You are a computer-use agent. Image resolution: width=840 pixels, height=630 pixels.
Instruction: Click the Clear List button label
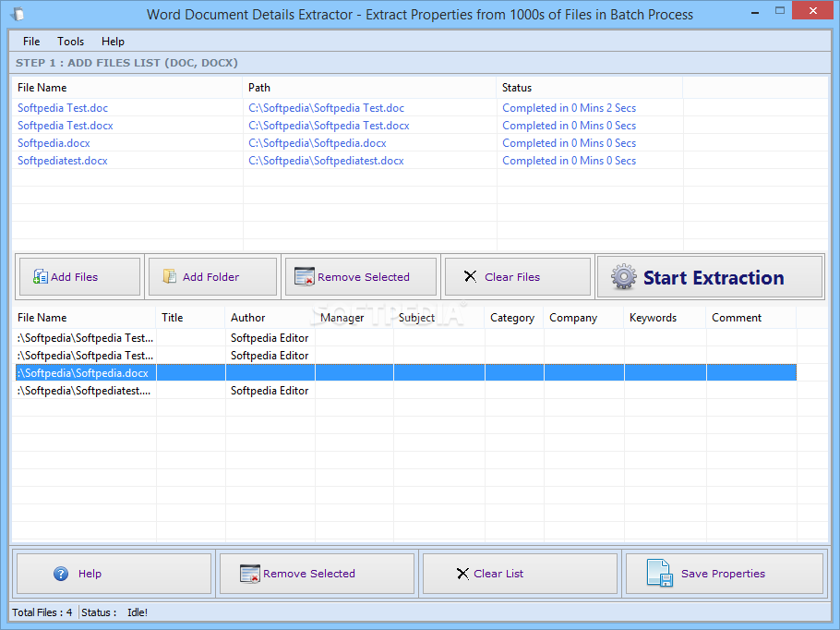pyautogui.click(x=498, y=574)
